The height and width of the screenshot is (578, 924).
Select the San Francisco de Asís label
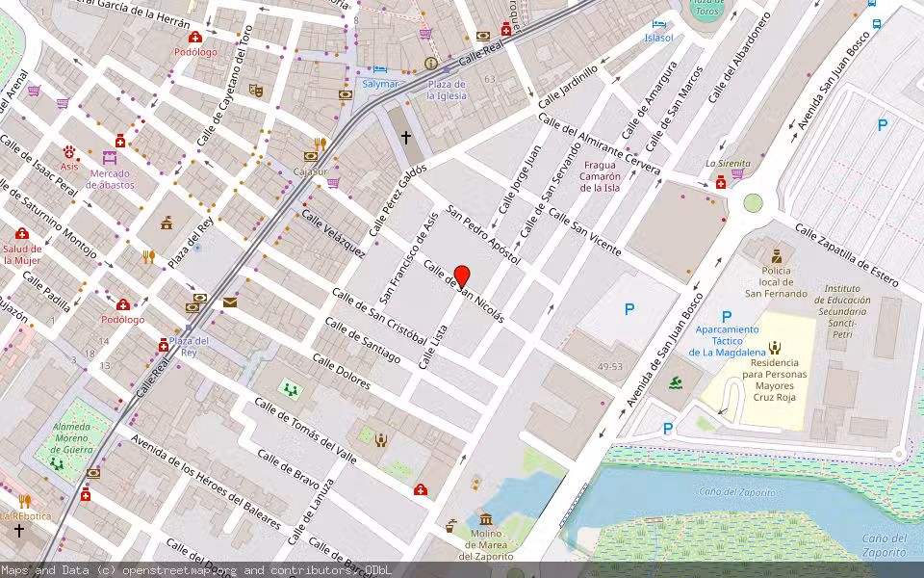[409, 258]
